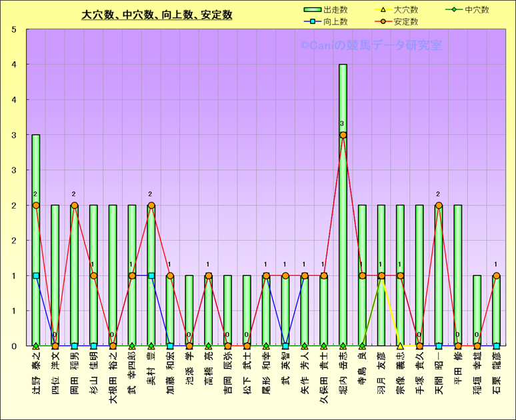Click the y-axis value 5 at top
This screenshot has width=516, height=420.
(x=15, y=30)
